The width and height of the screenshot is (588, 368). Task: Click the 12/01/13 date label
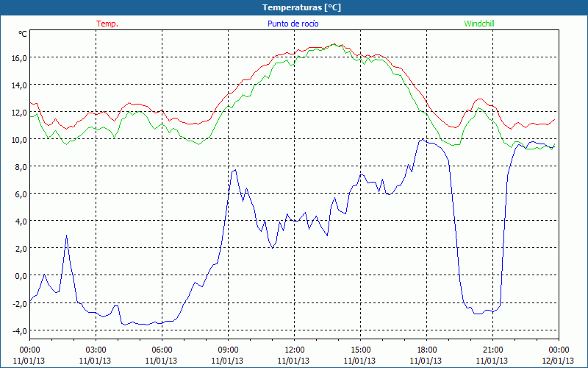[558, 361]
